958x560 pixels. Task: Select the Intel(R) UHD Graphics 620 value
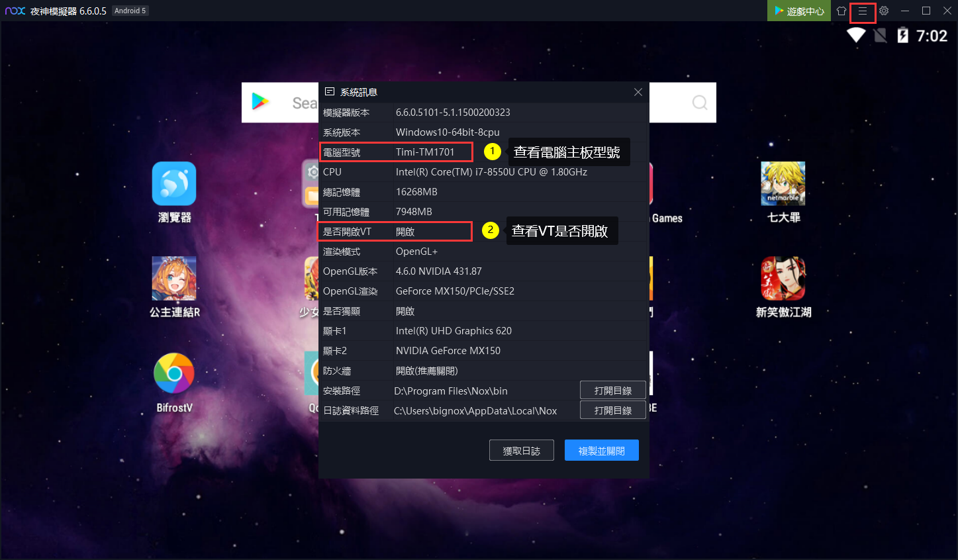pos(454,331)
